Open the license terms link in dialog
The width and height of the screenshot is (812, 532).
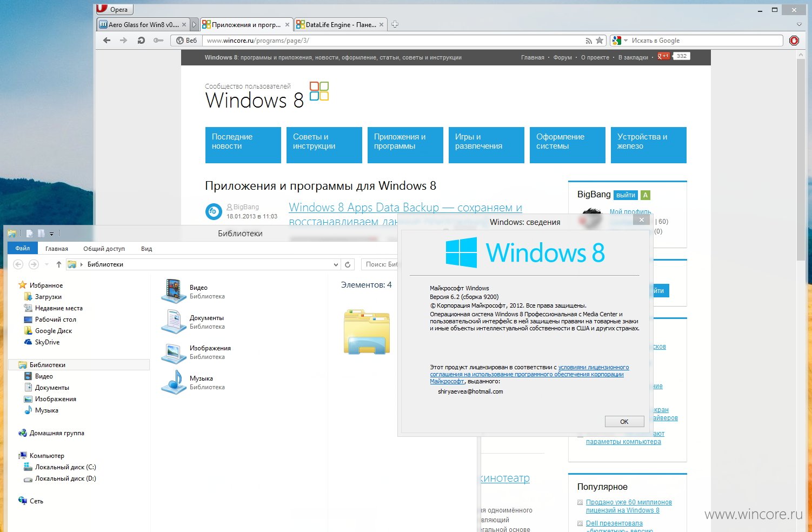click(x=529, y=374)
